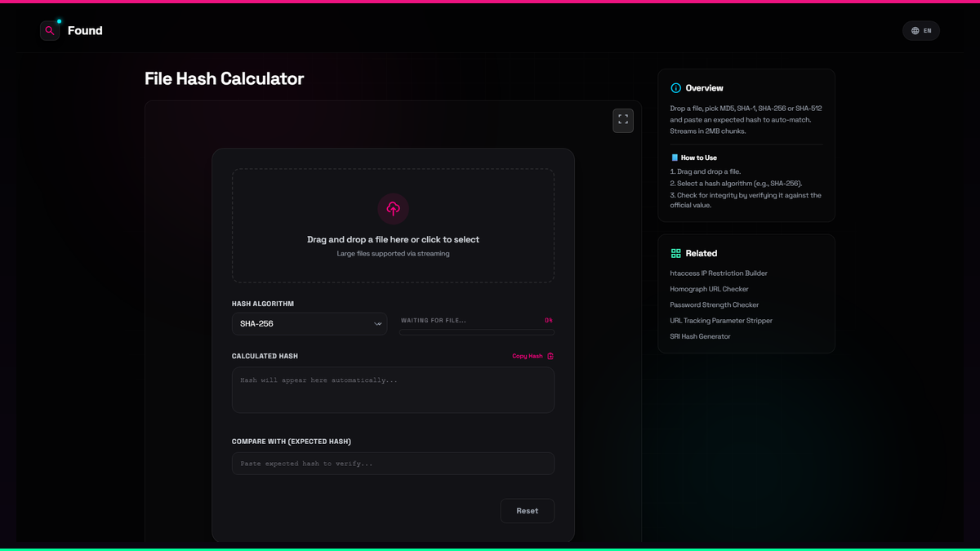Click the 'Related' heading text
Viewport: 980px width, 551px height.
pos(702,254)
